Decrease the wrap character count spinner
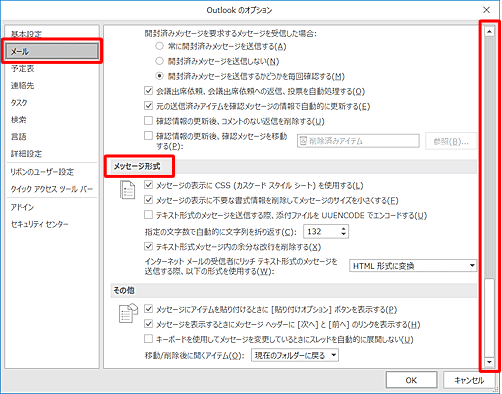502x394 pixels. click(x=344, y=234)
